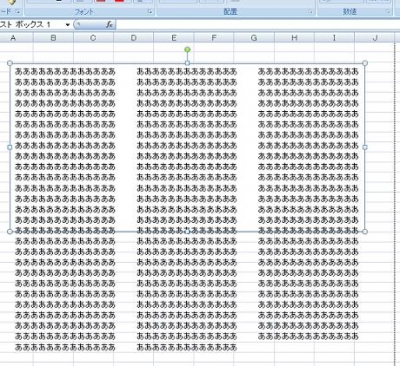Click inside the formula bar input area
This screenshot has height=366, width=400.
(x=257, y=24)
